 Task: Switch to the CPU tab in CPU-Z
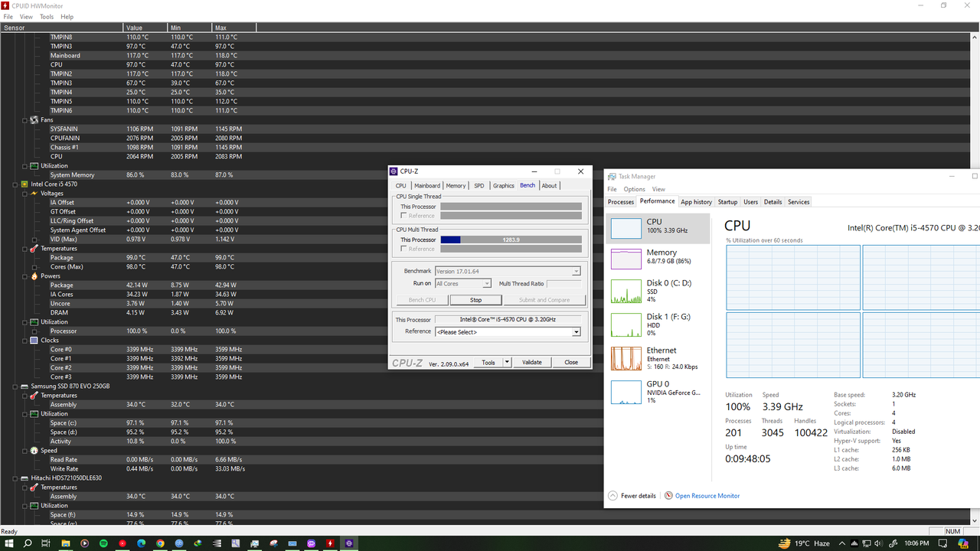tap(401, 186)
